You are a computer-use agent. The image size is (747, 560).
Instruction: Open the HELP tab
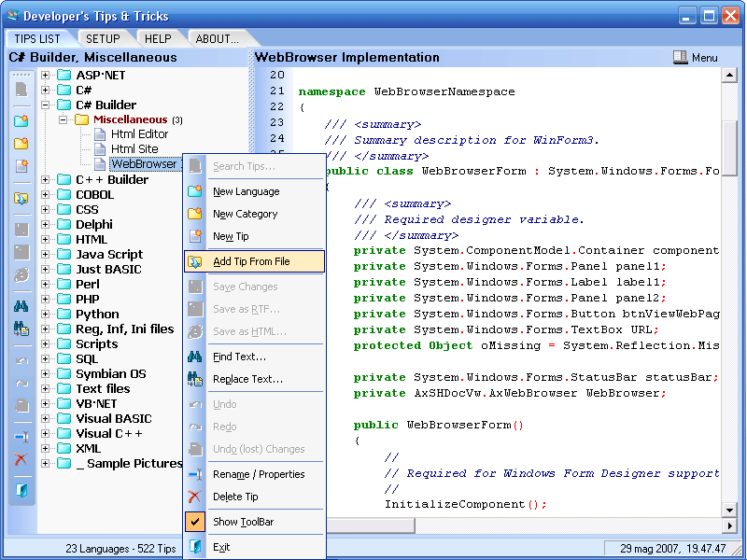pyautogui.click(x=158, y=39)
